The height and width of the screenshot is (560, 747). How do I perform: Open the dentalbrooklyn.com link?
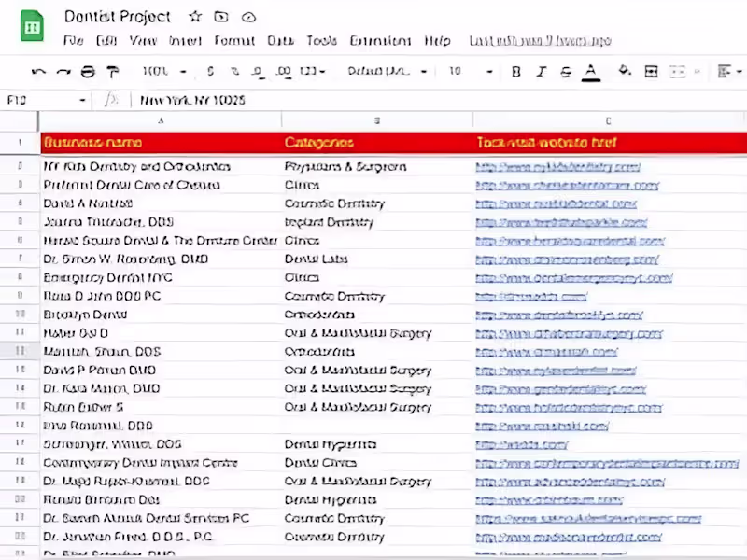pos(558,315)
